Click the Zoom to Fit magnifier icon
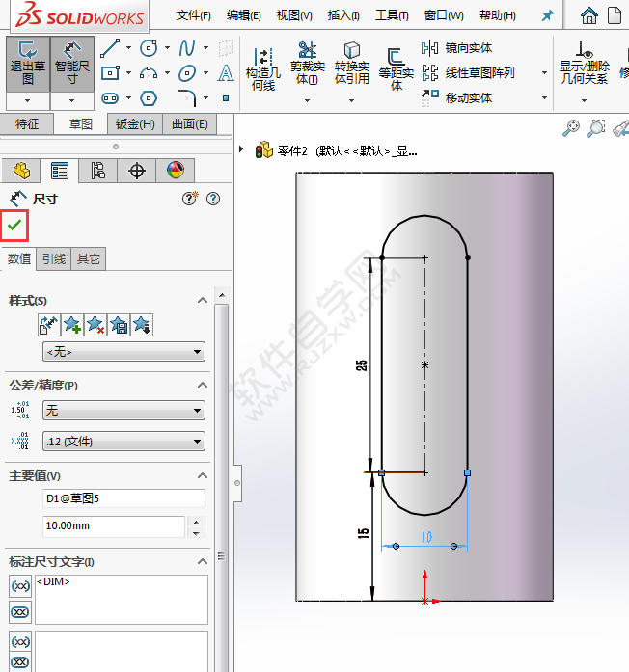Screen dimensions: 629x672 (571, 128)
